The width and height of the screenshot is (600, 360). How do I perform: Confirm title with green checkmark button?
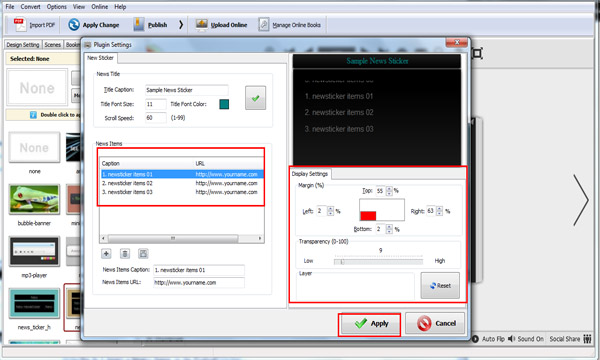[x=255, y=98]
